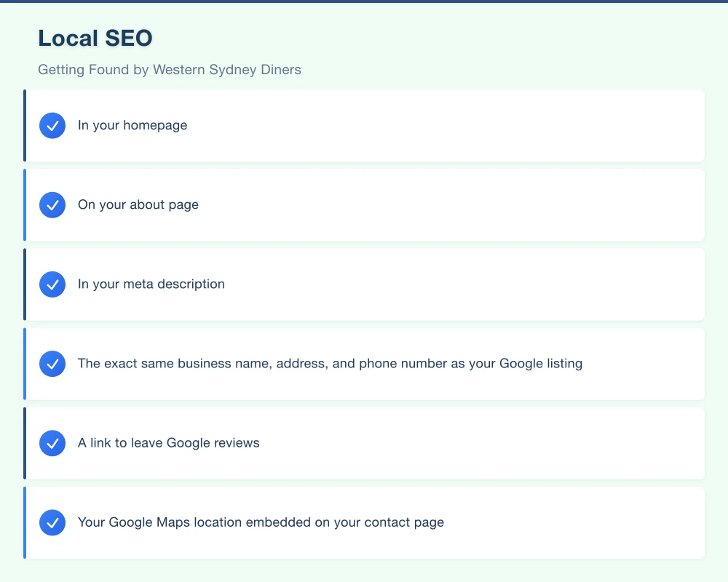Click the dark accent bar left of the homepage card
This screenshot has height=582, width=728.
pos(25,125)
